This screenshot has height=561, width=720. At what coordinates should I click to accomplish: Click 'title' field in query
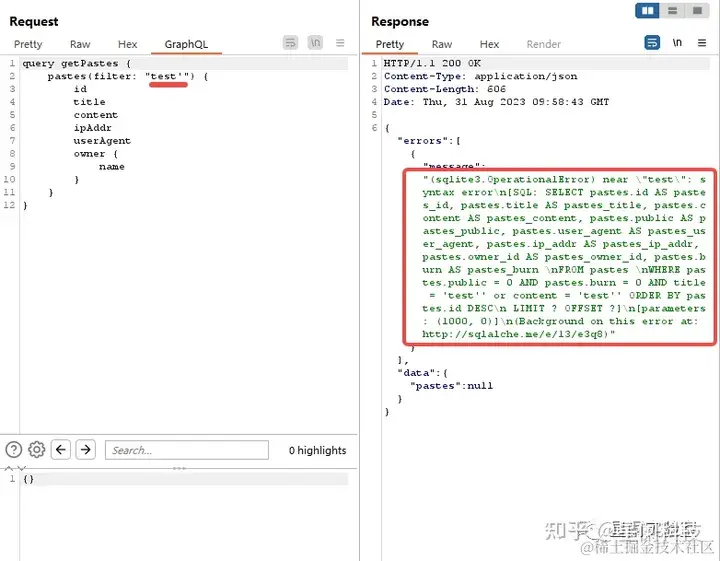(x=89, y=102)
